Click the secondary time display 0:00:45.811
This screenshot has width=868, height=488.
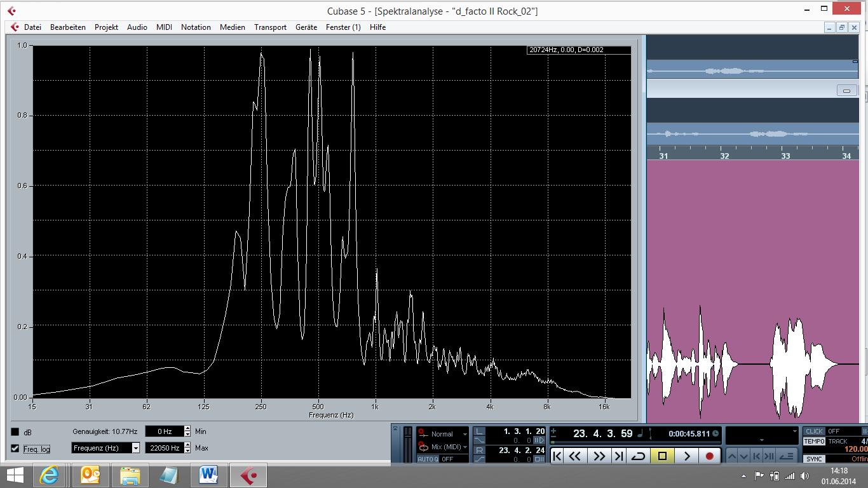click(x=689, y=433)
